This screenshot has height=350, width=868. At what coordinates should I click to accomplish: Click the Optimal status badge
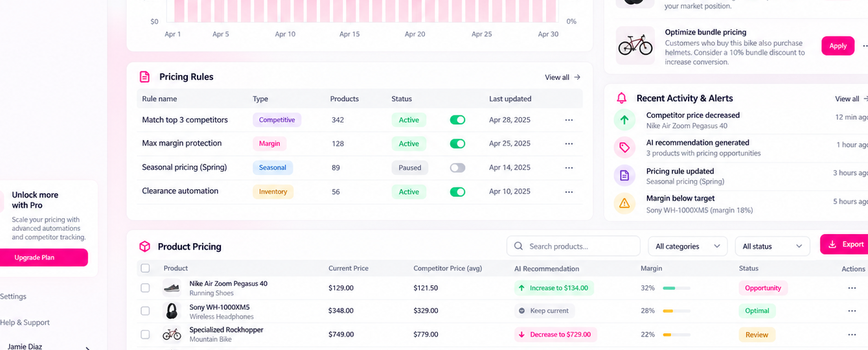pyautogui.click(x=757, y=311)
